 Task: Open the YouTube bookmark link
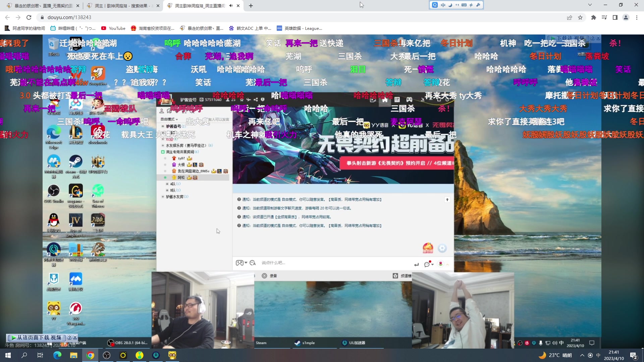pos(113,28)
